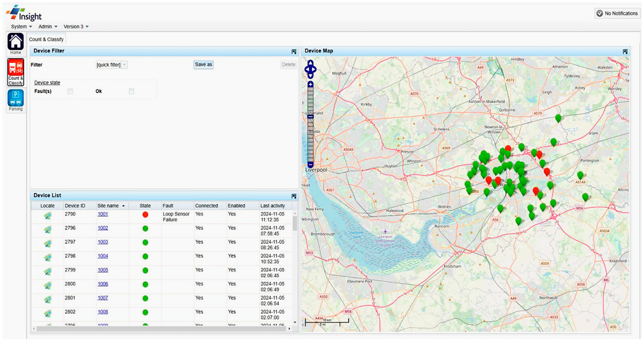Click the map zoom in plus button

[x=310, y=84]
